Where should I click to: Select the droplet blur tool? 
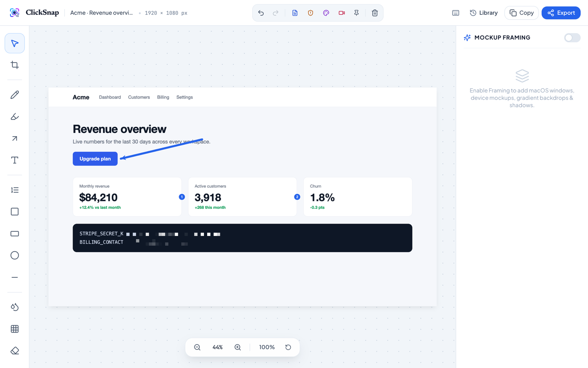[15, 307]
